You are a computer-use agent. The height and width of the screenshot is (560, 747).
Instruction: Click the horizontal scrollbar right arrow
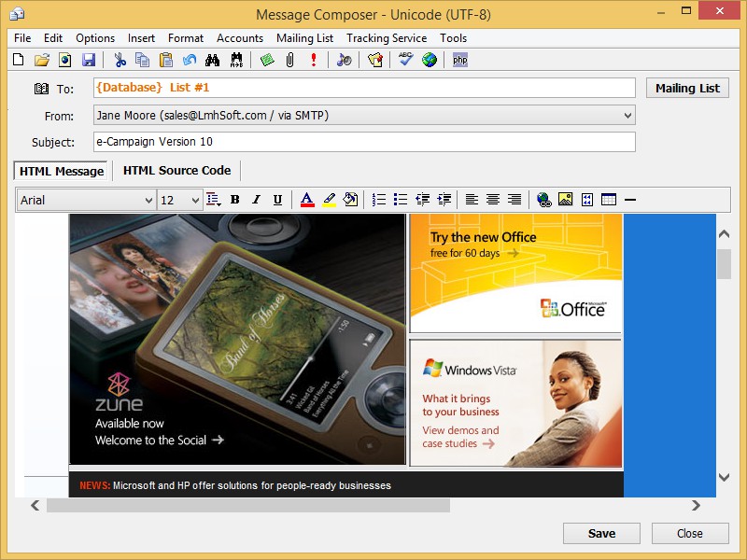tap(696, 505)
